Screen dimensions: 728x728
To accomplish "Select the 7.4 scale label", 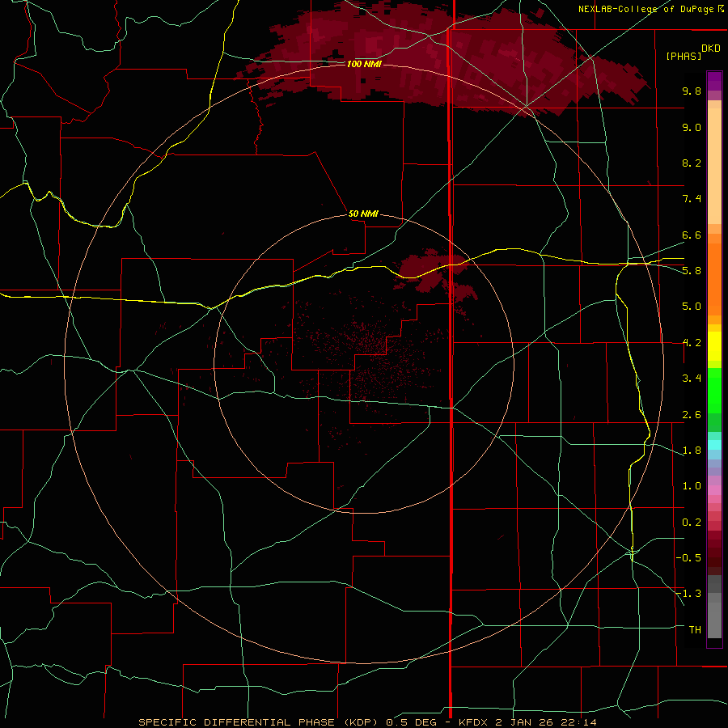I will point(692,199).
